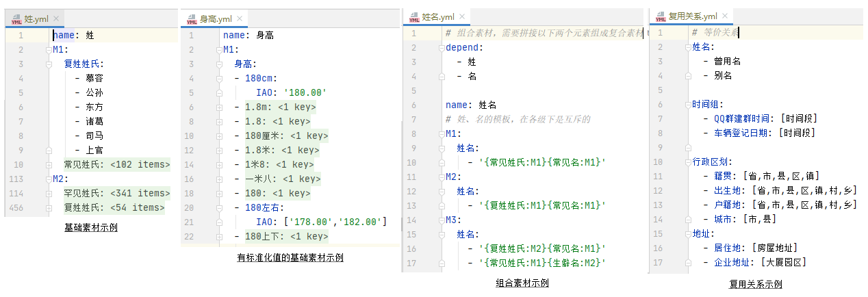This screenshot has height=297, width=868.
Task: Expand the folded 一米八 entry
Action: point(220,179)
